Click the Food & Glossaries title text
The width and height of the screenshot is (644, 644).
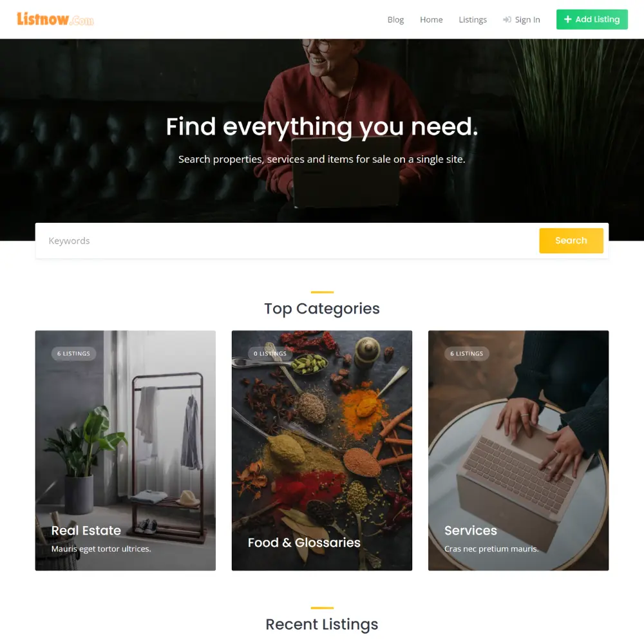pos(304,542)
